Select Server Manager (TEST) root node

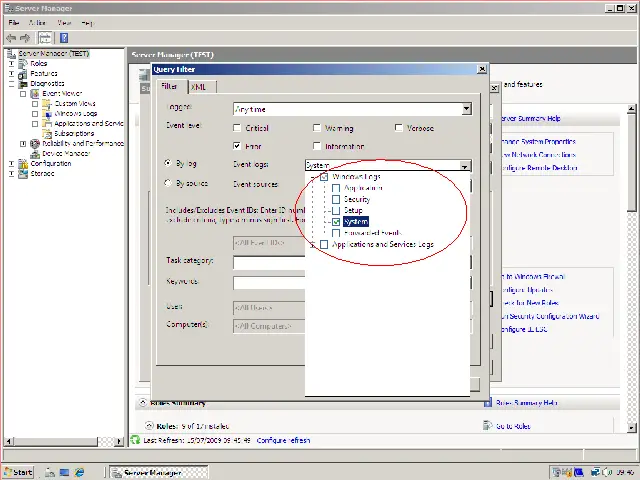53,53
